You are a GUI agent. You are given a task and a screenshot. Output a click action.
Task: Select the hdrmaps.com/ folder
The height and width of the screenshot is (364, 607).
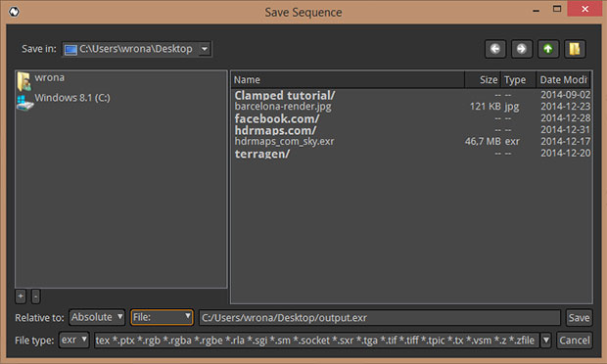(x=275, y=130)
